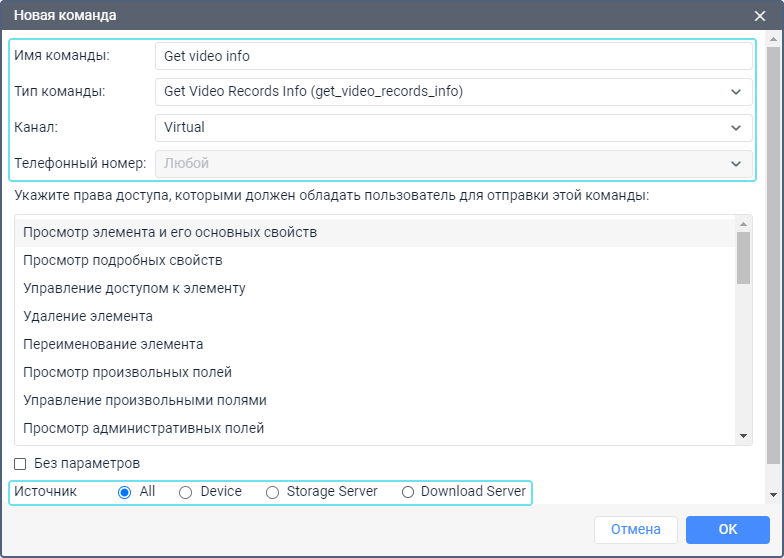Choose Управление доступом к элементу right
This screenshot has height=558, width=784.
click(x=134, y=289)
